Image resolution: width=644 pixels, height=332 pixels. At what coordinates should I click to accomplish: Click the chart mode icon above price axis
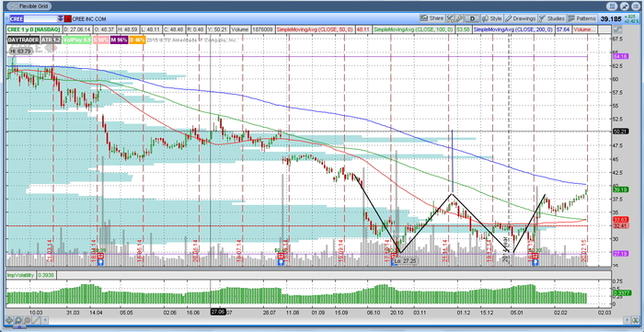[616, 29]
